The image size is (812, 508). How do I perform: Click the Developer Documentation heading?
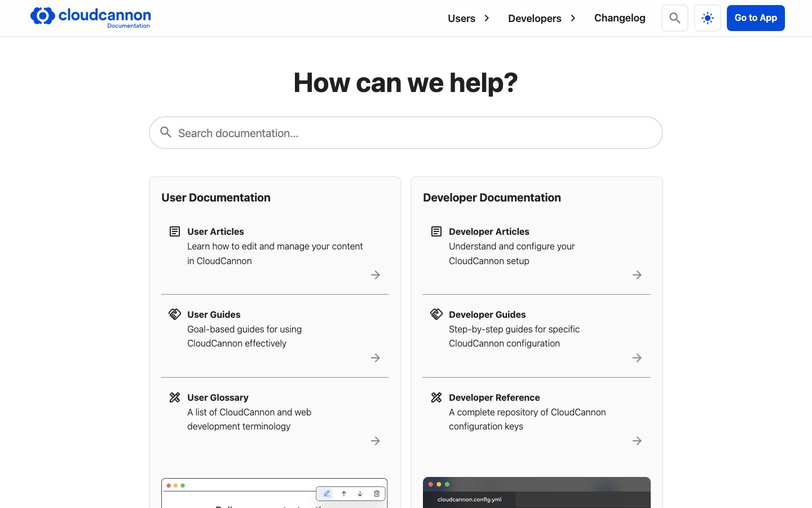point(492,198)
